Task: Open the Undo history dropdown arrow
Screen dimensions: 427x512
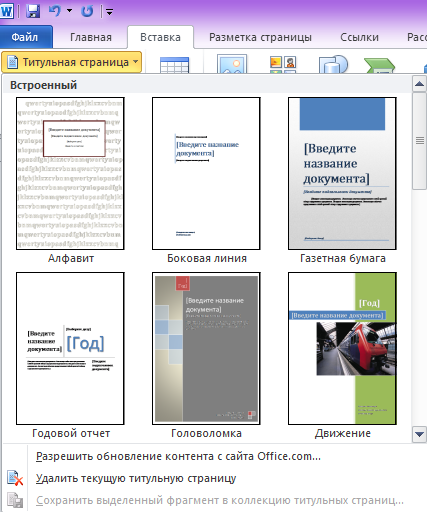Action: [x=69, y=11]
